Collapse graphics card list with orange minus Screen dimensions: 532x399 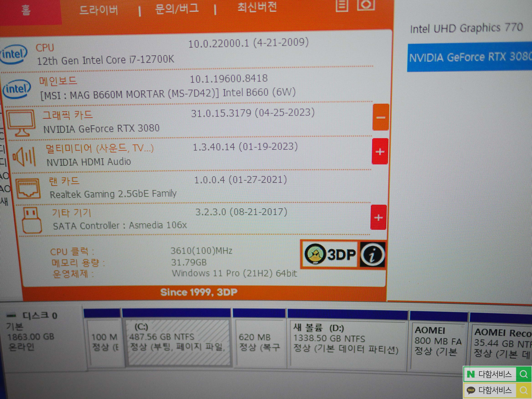point(381,117)
